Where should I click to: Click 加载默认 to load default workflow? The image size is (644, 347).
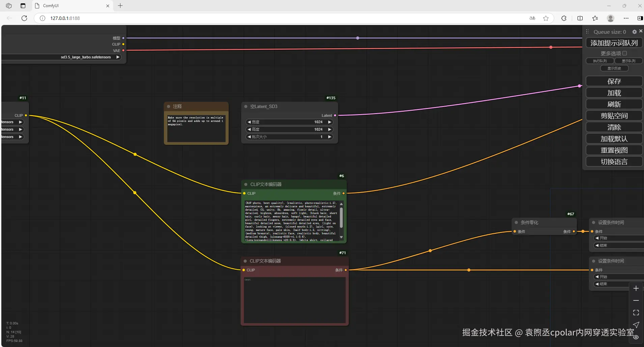(x=614, y=139)
